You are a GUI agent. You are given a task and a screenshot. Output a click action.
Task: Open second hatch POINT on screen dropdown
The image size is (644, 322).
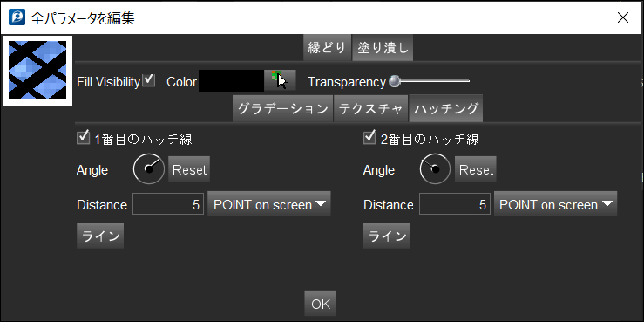click(x=555, y=204)
